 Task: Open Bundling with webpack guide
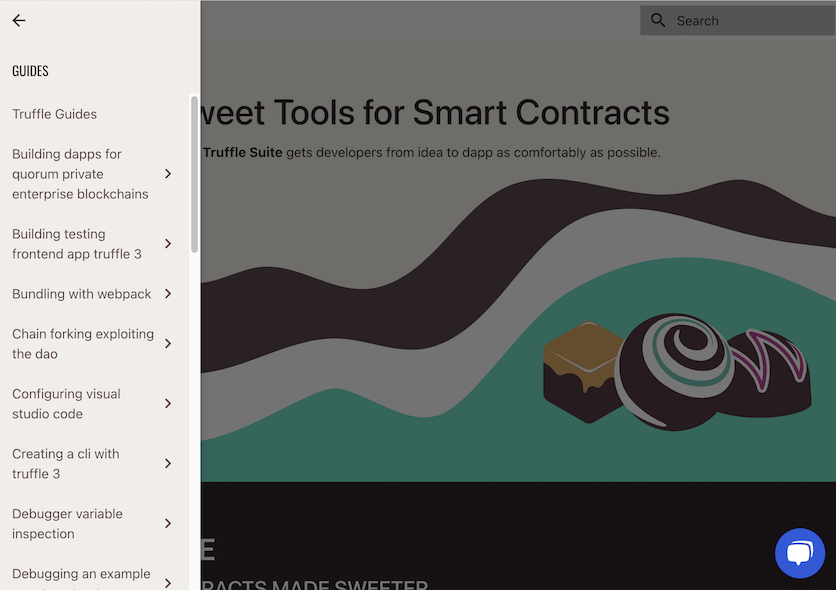click(82, 294)
